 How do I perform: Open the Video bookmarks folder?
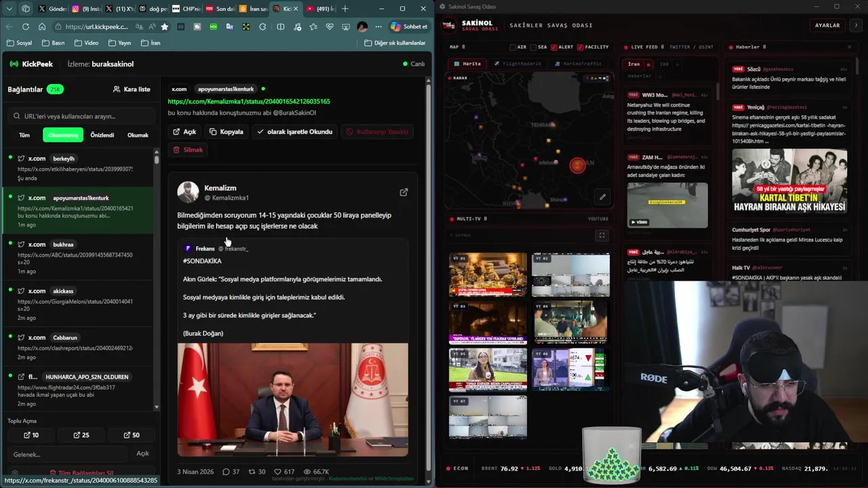pos(86,43)
